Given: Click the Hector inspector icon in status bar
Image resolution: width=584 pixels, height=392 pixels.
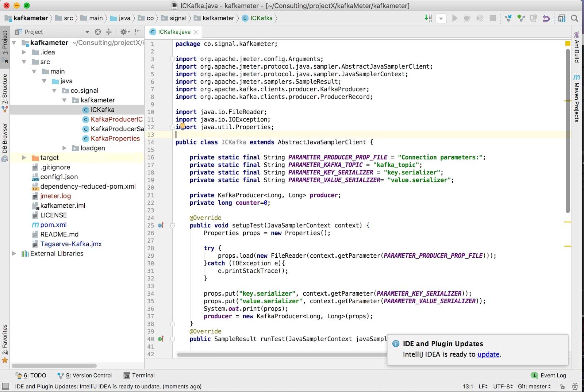Looking at the screenshot, I should (x=575, y=386).
